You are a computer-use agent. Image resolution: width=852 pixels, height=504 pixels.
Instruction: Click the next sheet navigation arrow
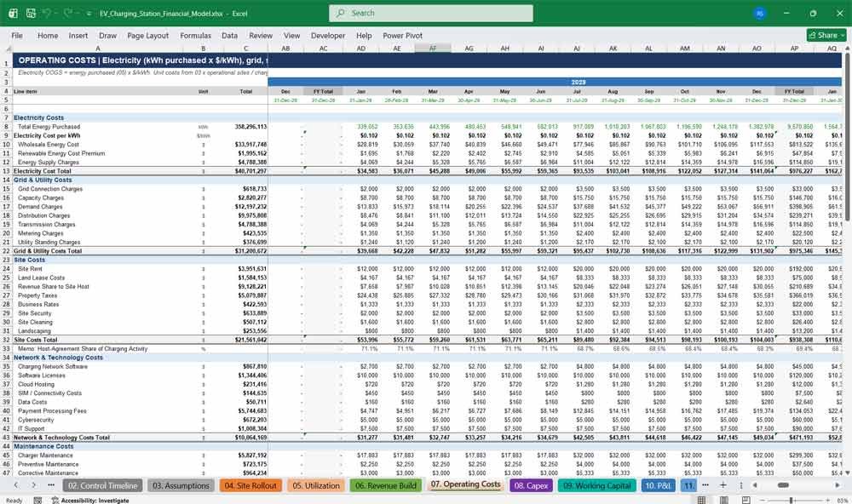pyautogui.click(x=34, y=485)
